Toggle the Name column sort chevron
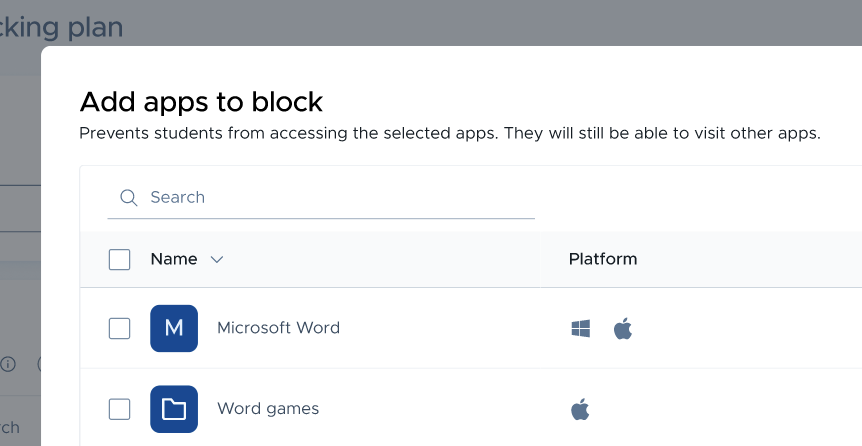 coord(217,260)
